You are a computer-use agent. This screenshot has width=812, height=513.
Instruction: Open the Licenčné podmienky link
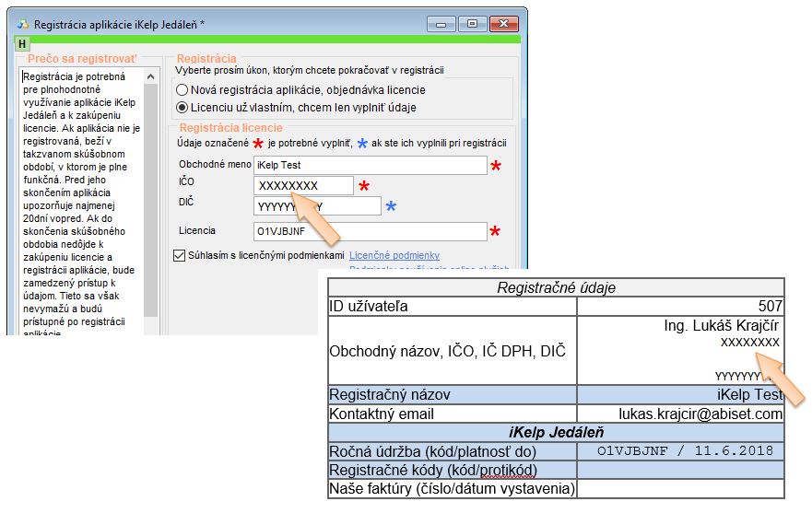(394, 255)
